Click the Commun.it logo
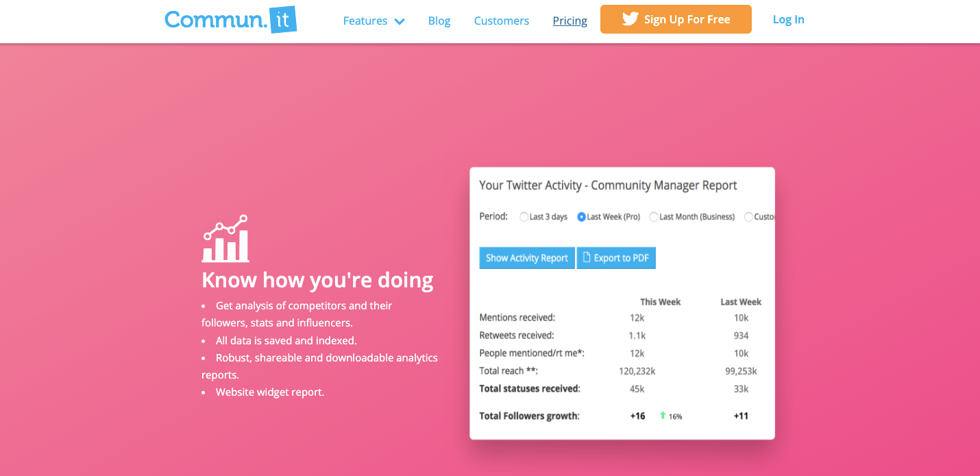The image size is (980, 476). [x=231, y=20]
